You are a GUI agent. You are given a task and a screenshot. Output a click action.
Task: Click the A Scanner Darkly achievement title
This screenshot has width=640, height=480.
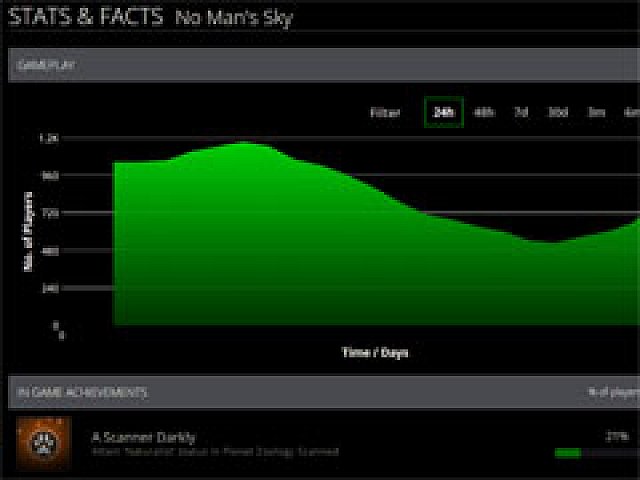(144, 437)
